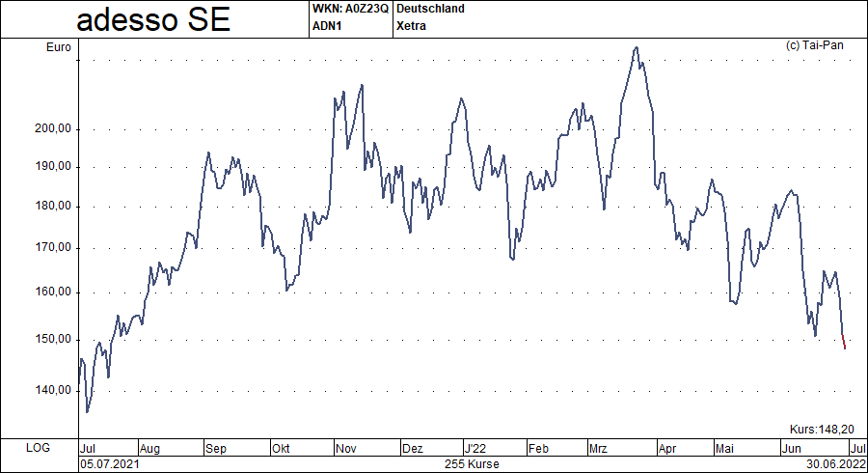Click the red final segment of the price line

(x=844, y=341)
